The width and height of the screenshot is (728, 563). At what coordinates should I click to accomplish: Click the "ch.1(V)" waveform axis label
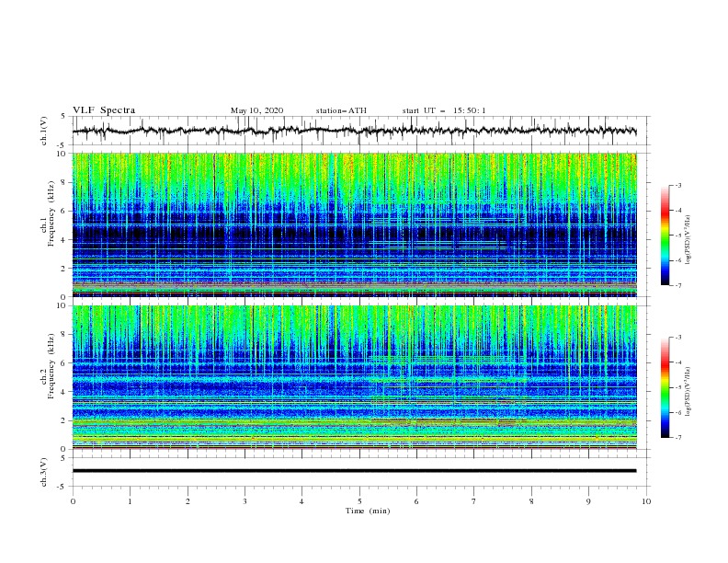point(44,131)
